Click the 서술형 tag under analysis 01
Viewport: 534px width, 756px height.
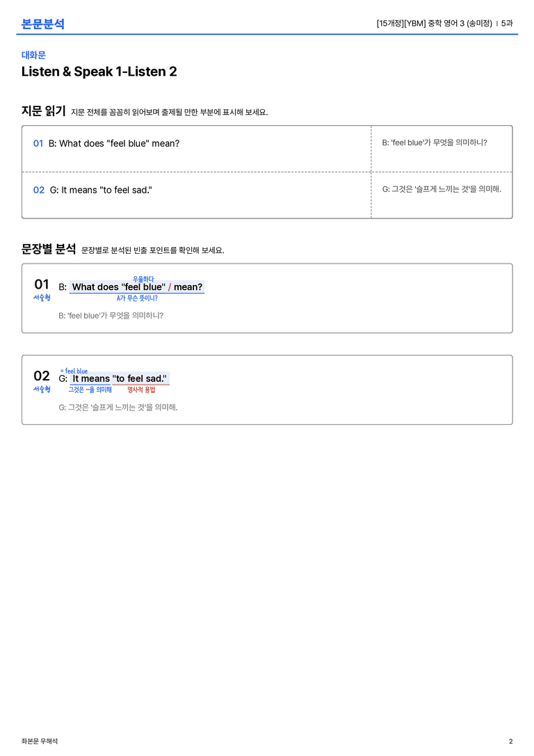tap(42, 298)
